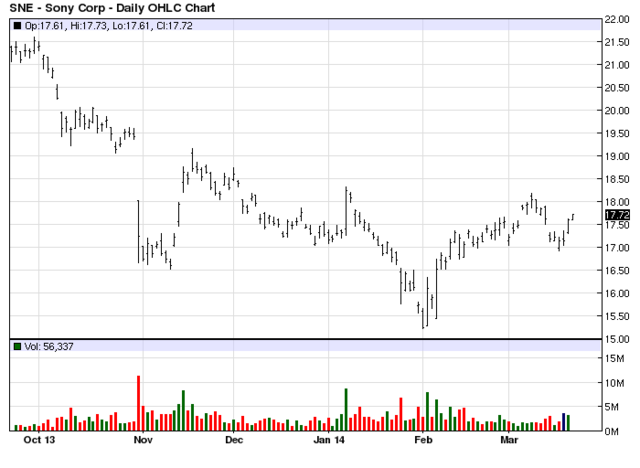Click the 10M volume axis label
Image resolution: width=640 pixels, height=468 pixels.
click(615, 383)
